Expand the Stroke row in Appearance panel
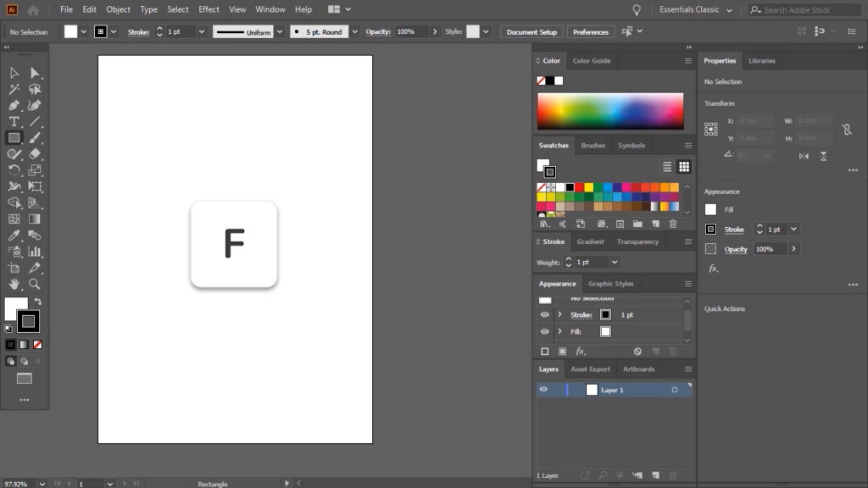The width and height of the screenshot is (868, 488). coord(559,314)
